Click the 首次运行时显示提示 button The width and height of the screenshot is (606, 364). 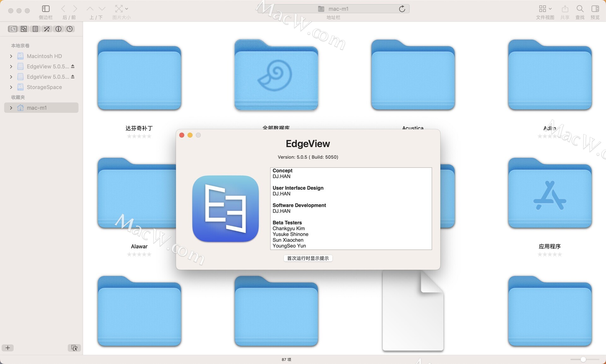[x=308, y=258]
